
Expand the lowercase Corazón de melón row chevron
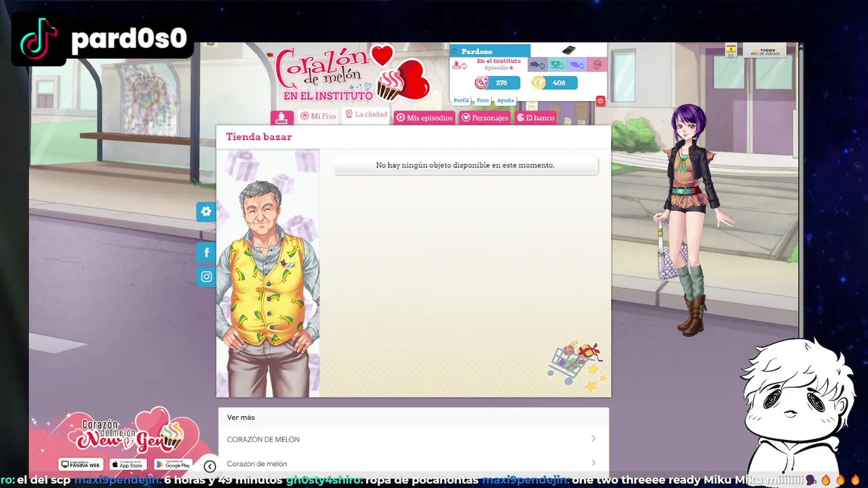[x=593, y=463]
